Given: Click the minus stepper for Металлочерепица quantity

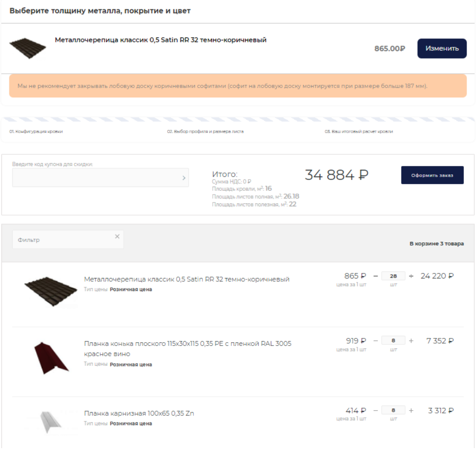Looking at the screenshot, I should pos(375,276).
